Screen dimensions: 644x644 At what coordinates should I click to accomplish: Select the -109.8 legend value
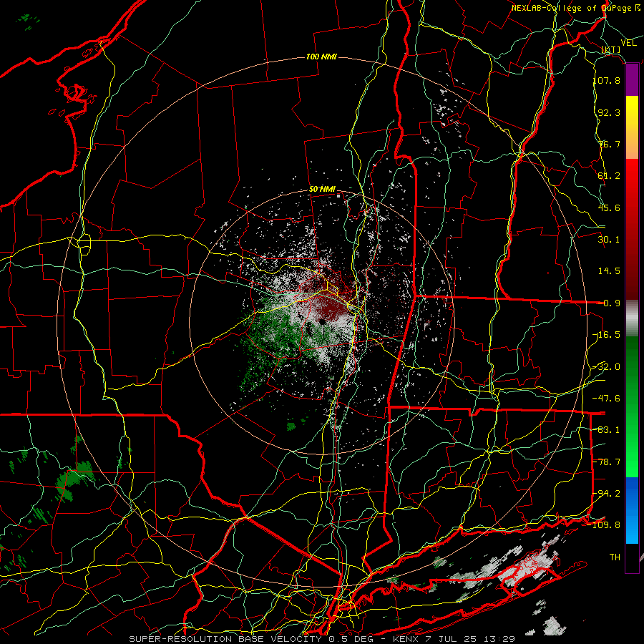pyautogui.click(x=604, y=525)
